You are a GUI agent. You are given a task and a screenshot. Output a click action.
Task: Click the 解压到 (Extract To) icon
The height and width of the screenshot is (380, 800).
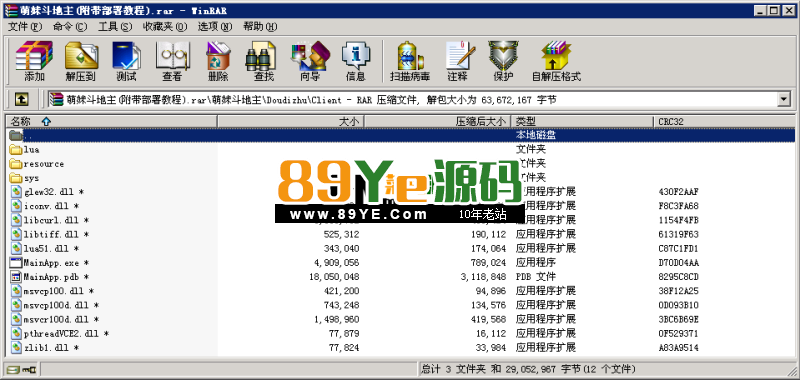click(x=81, y=61)
